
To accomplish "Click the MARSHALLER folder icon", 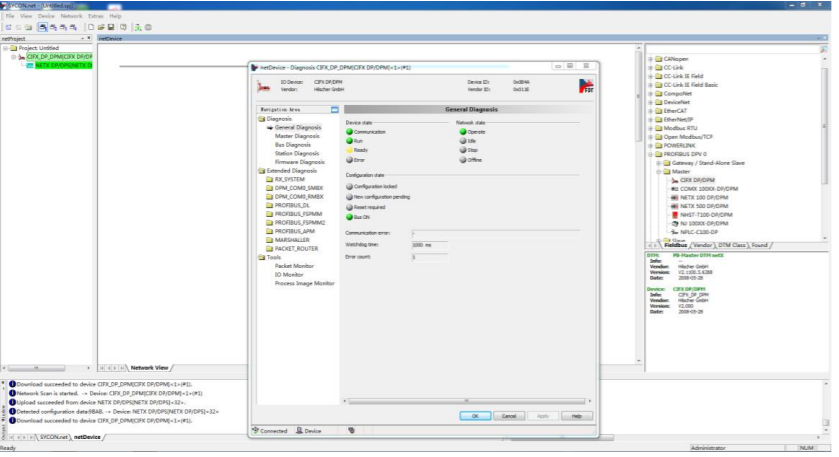I will click(x=270, y=240).
